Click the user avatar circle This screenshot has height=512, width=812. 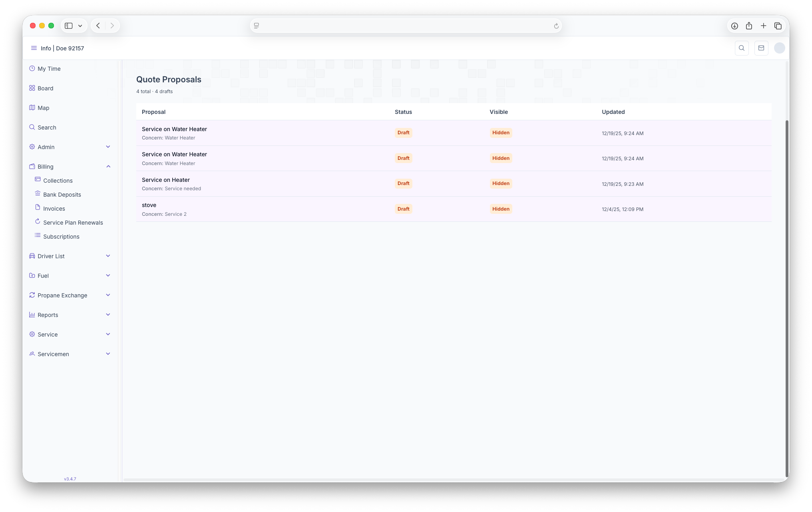coord(779,48)
